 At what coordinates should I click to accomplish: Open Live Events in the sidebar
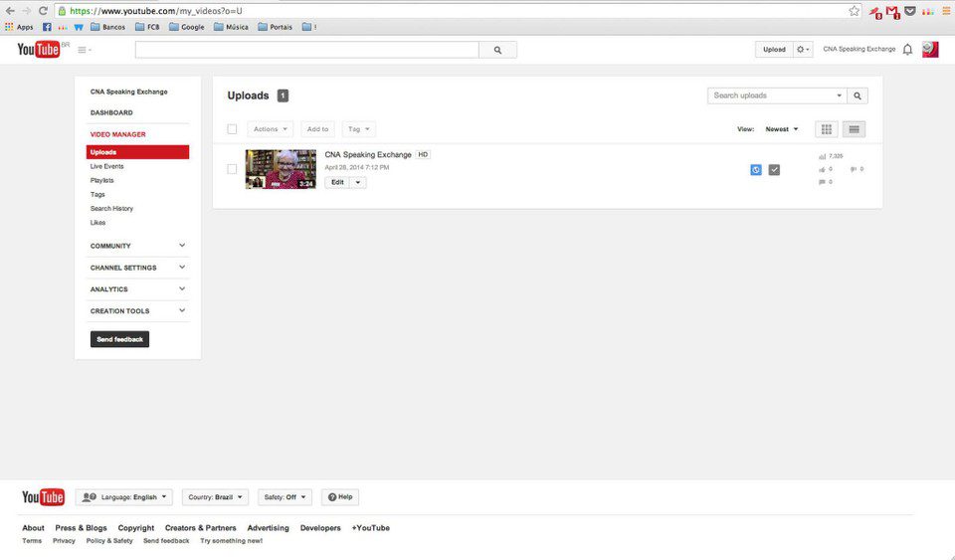(x=106, y=166)
